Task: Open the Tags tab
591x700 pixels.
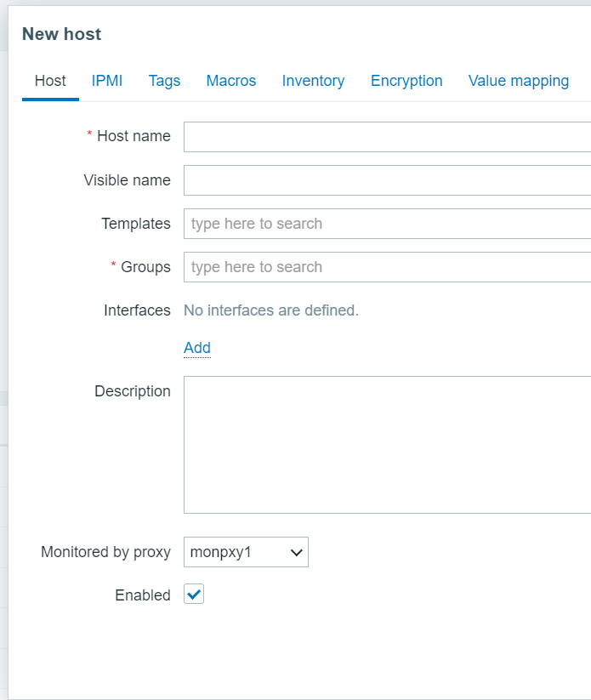Action: pyautogui.click(x=164, y=81)
